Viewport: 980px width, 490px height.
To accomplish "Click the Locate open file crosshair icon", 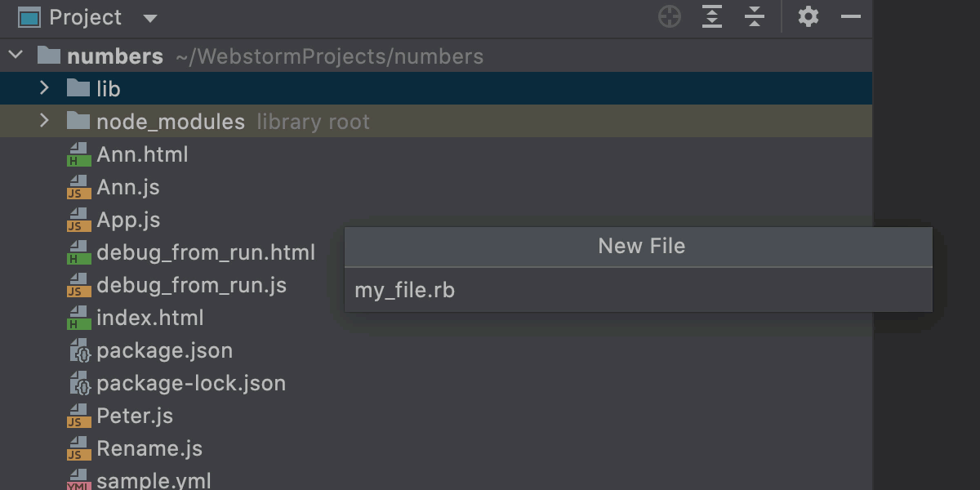I will click(x=669, y=16).
